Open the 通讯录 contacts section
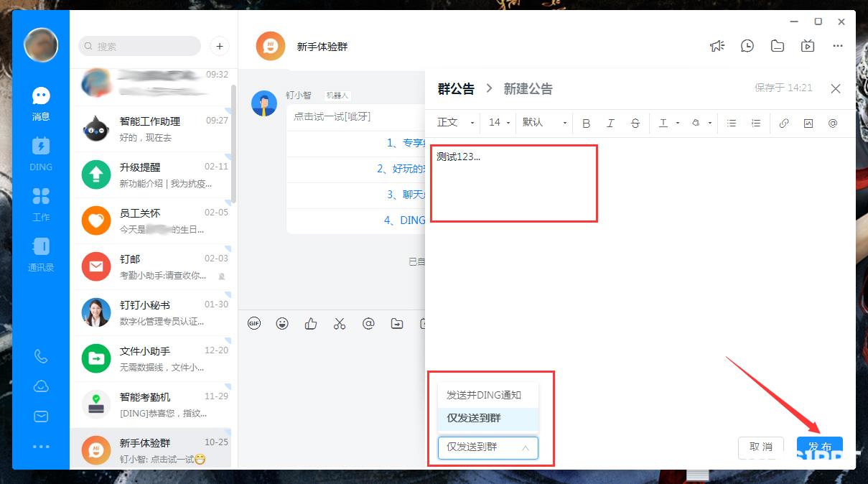The width and height of the screenshot is (868, 484). click(x=41, y=254)
